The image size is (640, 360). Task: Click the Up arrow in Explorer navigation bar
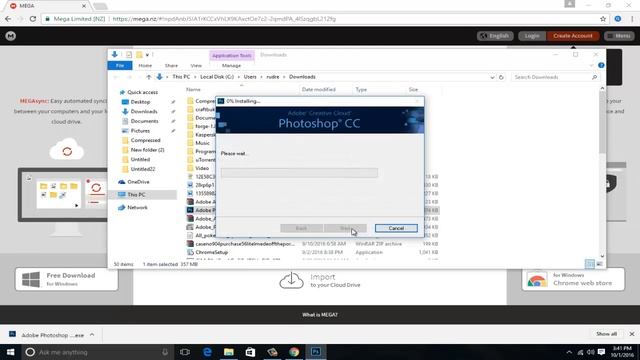tap(149, 77)
